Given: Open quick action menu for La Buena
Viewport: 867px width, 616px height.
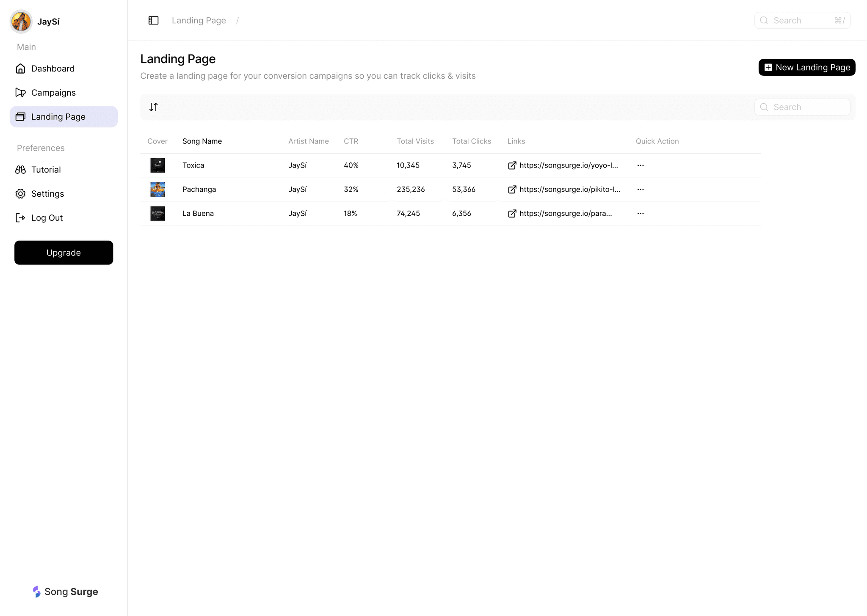Looking at the screenshot, I should [x=641, y=214].
